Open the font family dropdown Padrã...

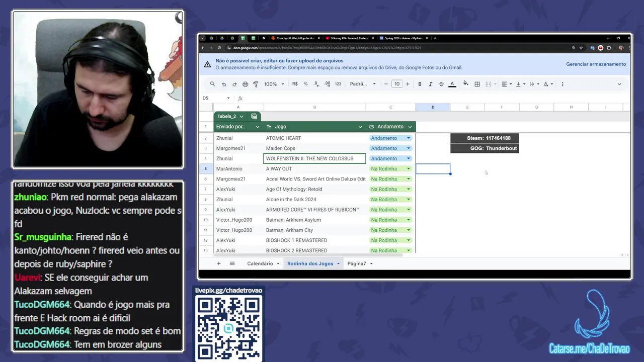(363, 84)
